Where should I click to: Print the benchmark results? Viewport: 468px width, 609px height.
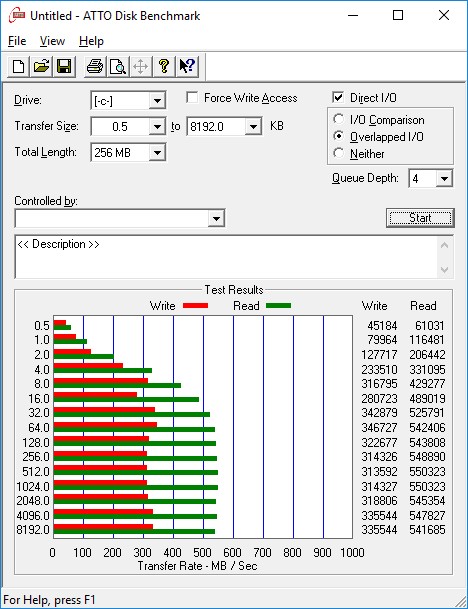(95, 66)
